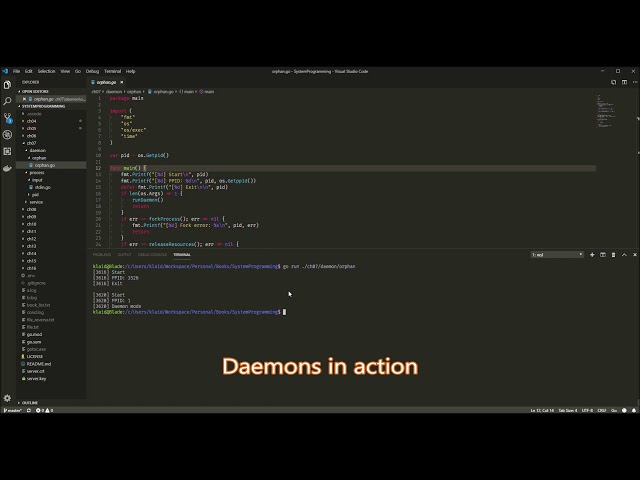The width and height of the screenshot is (640, 480).
Task: Open the Search view in the activity bar
Action: click(x=7, y=101)
